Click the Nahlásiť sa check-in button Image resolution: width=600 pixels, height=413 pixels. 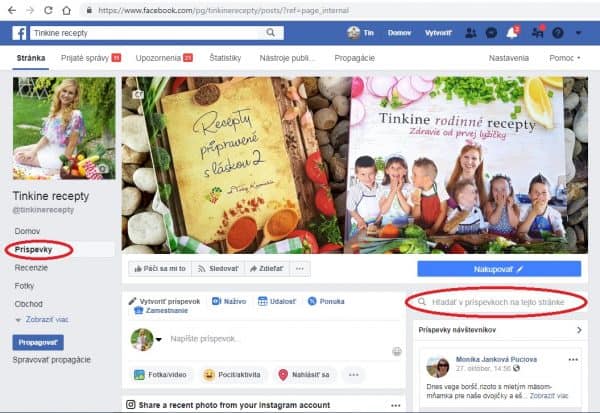coord(304,375)
